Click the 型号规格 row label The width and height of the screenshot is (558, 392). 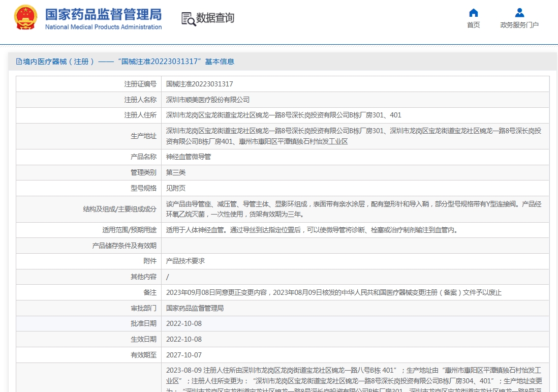coord(143,188)
